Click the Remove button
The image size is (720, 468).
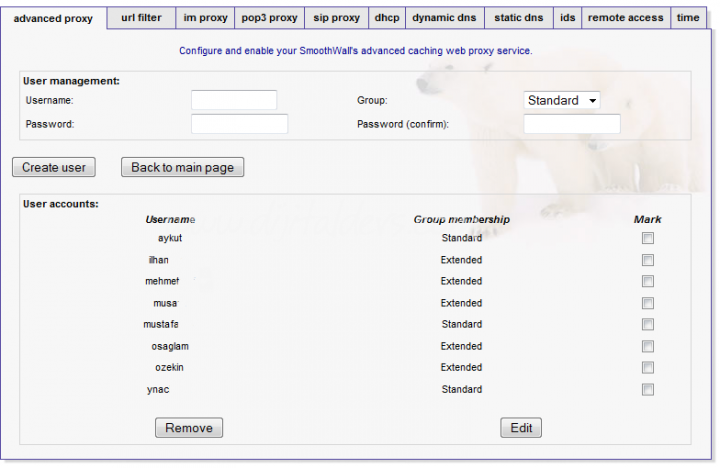tap(189, 428)
